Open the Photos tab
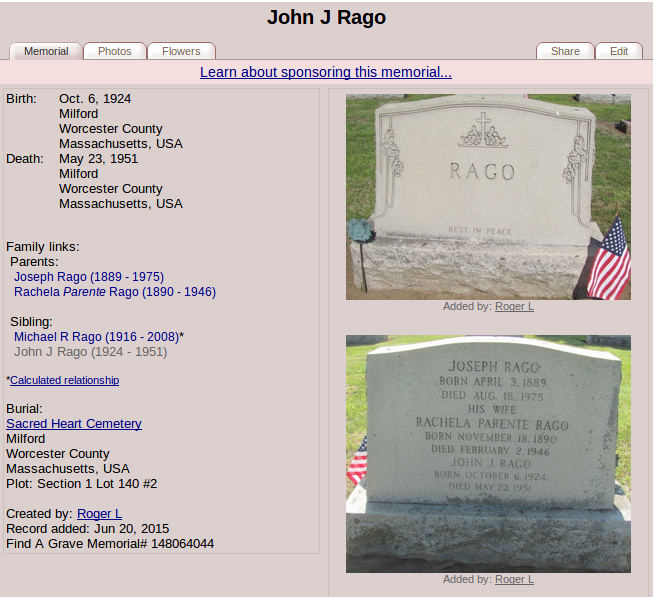 click(x=115, y=51)
